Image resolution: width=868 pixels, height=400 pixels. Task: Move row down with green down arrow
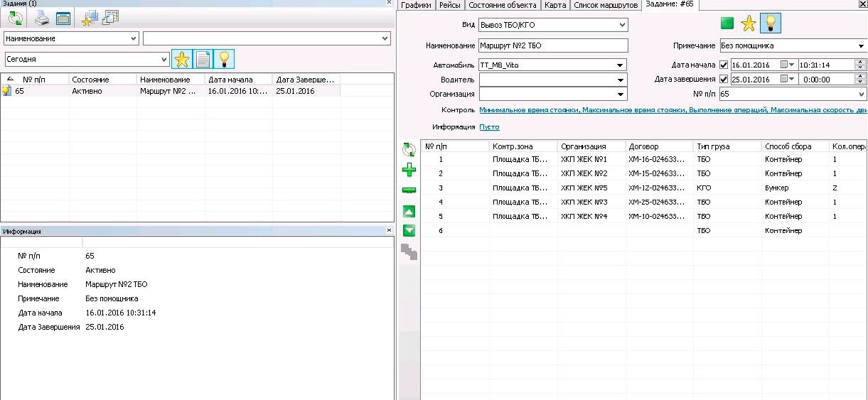(409, 230)
